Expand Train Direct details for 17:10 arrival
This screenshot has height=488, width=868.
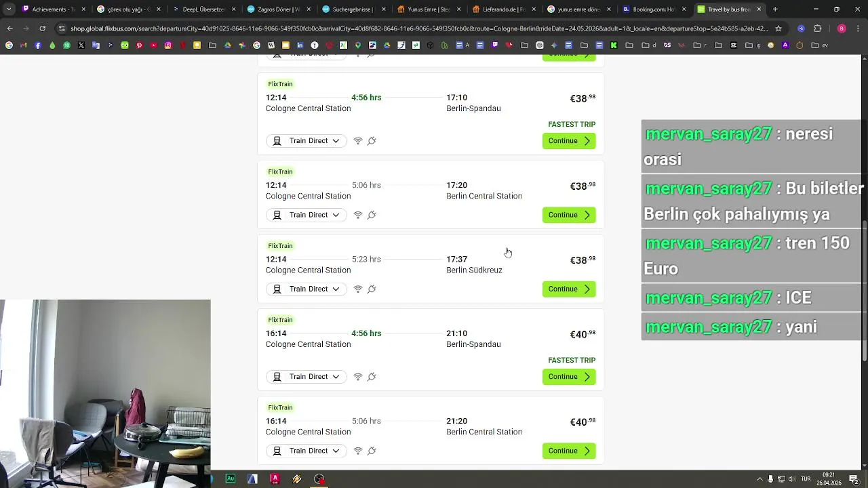click(307, 141)
